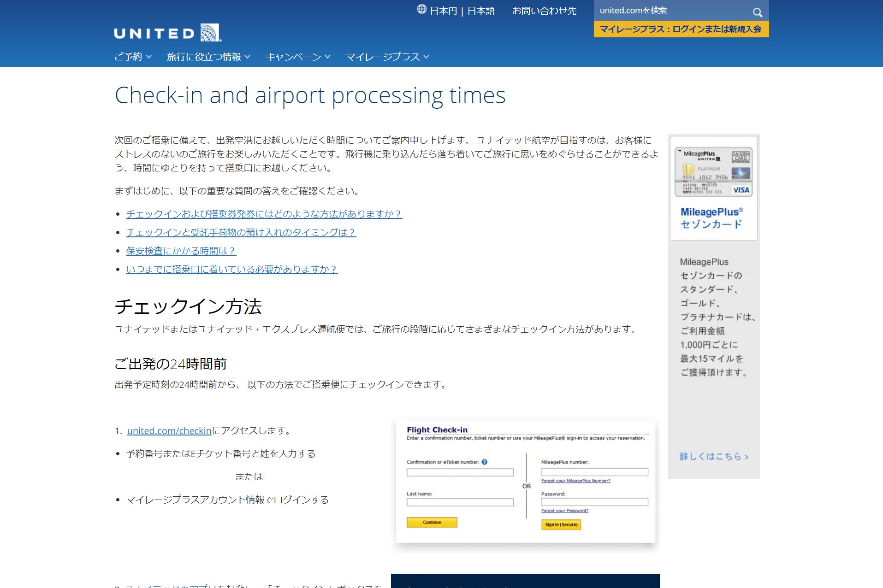Click the yellow Continue button

[432, 522]
